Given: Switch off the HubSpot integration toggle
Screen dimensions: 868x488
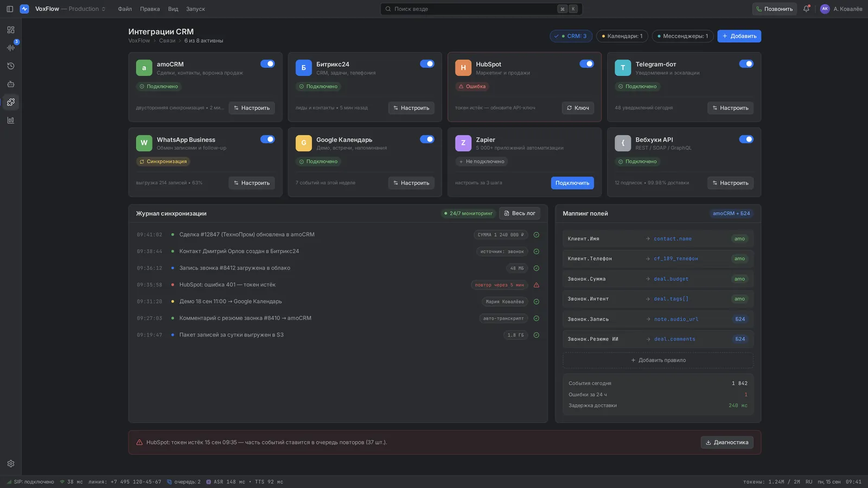Looking at the screenshot, I should (x=586, y=64).
